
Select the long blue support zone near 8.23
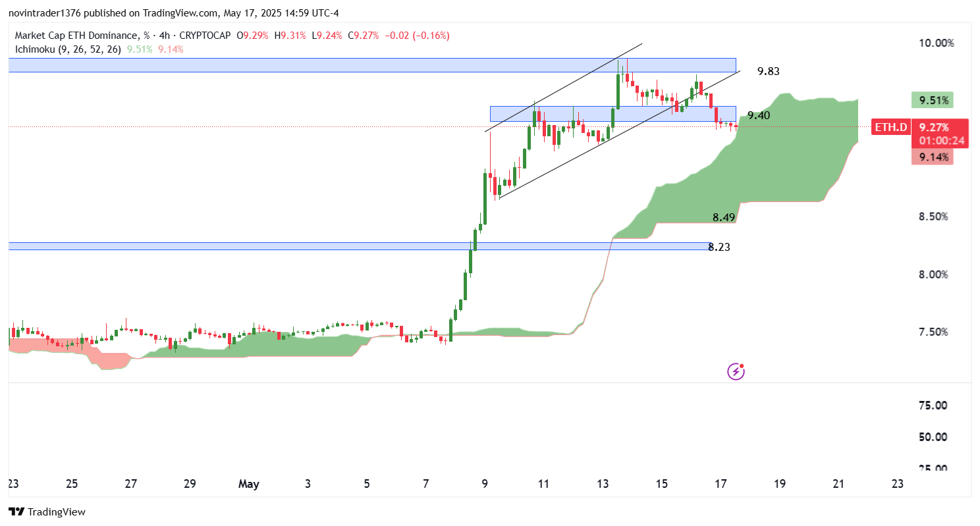point(360,246)
